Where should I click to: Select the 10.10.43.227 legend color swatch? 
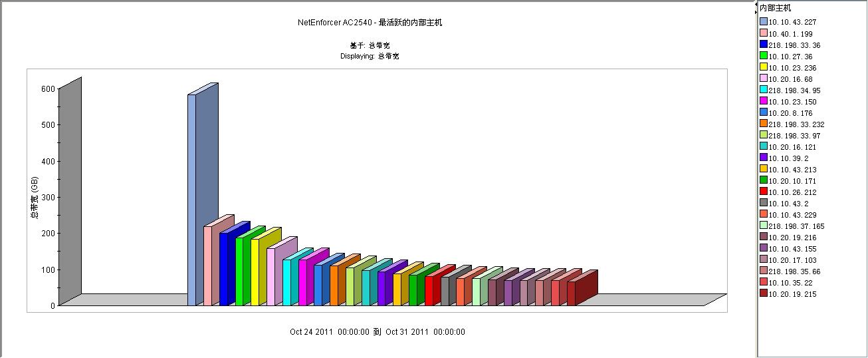(x=764, y=22)
